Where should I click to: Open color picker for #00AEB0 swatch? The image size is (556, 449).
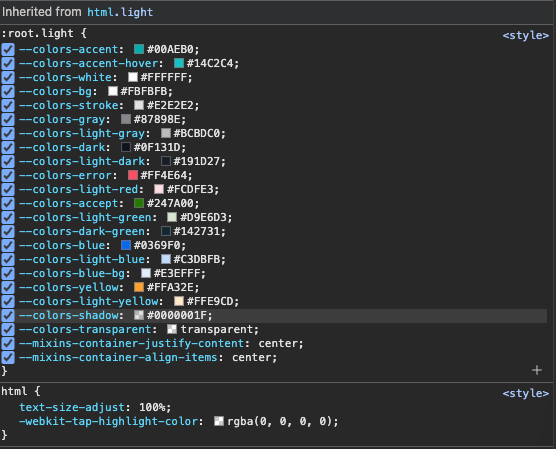(x=139, y=49)
